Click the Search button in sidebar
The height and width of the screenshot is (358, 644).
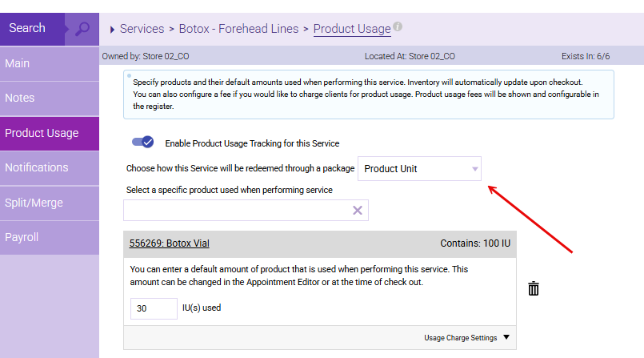tap(32, 28)
